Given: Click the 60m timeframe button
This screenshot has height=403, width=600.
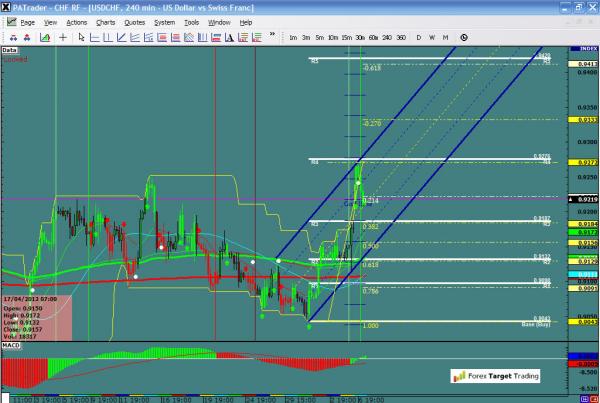Looking at the screenshot, I should [372, 37].
